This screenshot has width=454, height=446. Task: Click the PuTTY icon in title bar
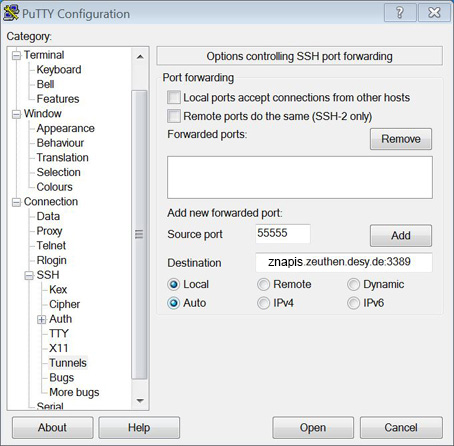point(11,13)
